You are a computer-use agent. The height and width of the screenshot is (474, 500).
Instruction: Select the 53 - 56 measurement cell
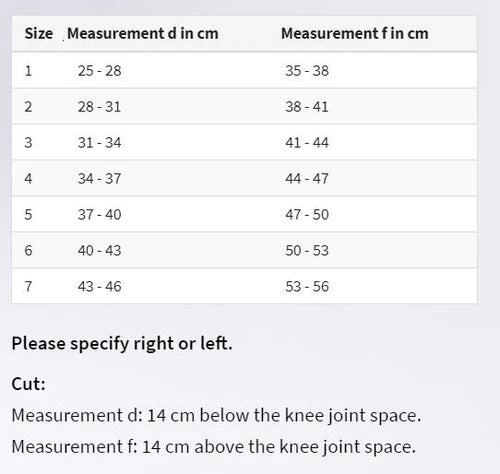[x=307, y=286]
